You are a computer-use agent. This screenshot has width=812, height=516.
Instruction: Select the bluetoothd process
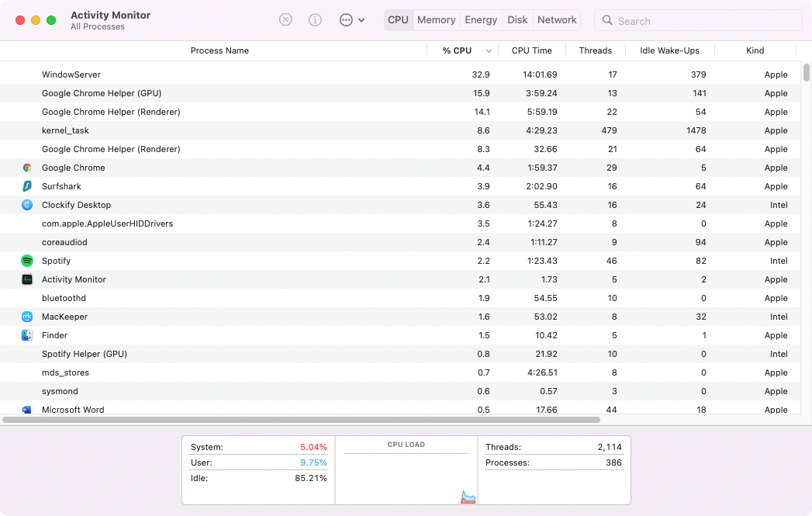(x=400, y=298)
